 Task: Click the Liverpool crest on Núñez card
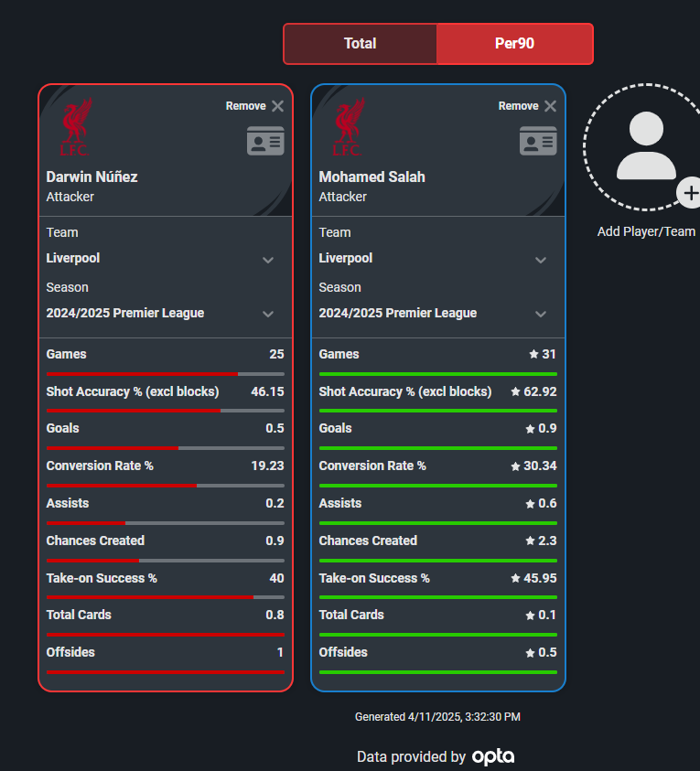point(76,126)
